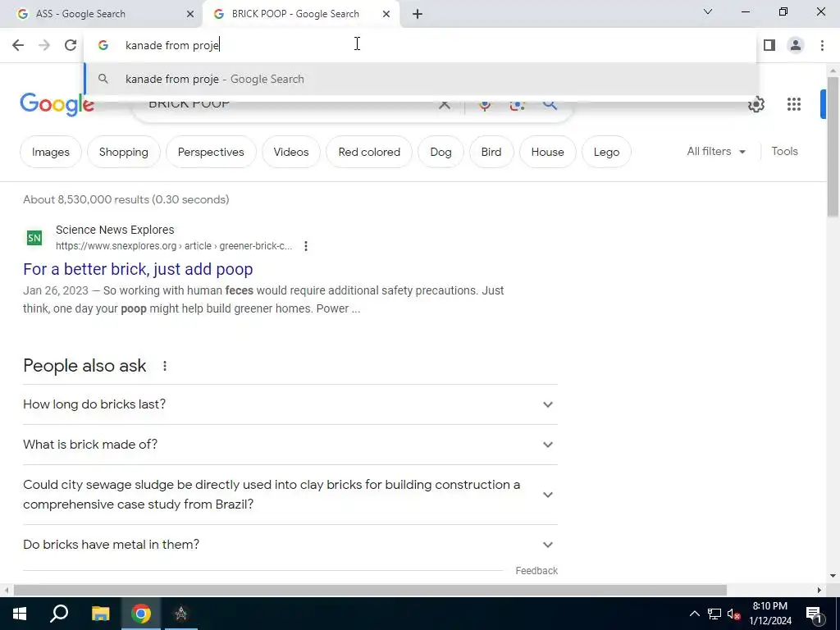This screenshot has height=630, width=840.
Task: Search by image with Google Lens
Action: click(x=517, y=104)
